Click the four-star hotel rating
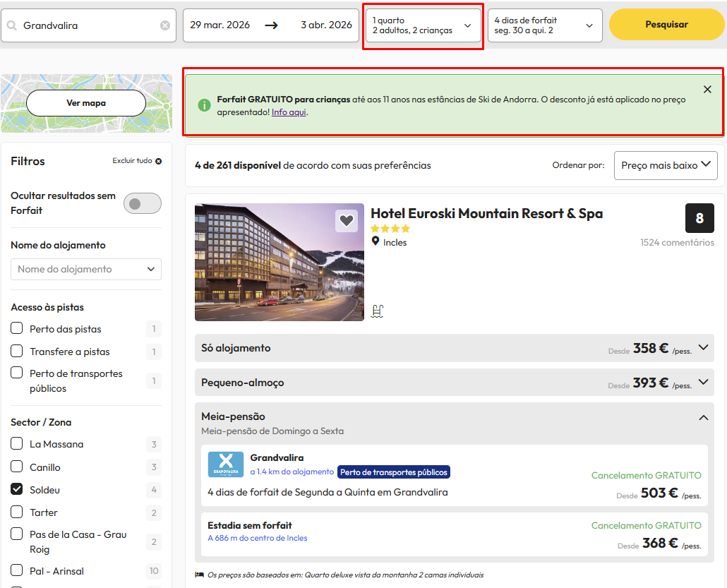The width and height of the screenshot is (727, 588). pos(390,229)
